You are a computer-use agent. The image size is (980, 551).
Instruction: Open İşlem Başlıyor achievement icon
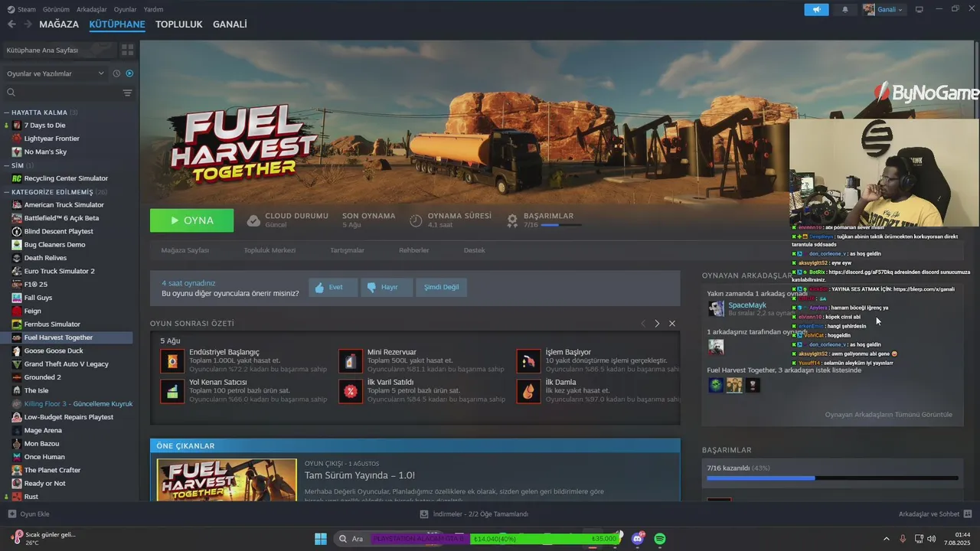[528, 361]
